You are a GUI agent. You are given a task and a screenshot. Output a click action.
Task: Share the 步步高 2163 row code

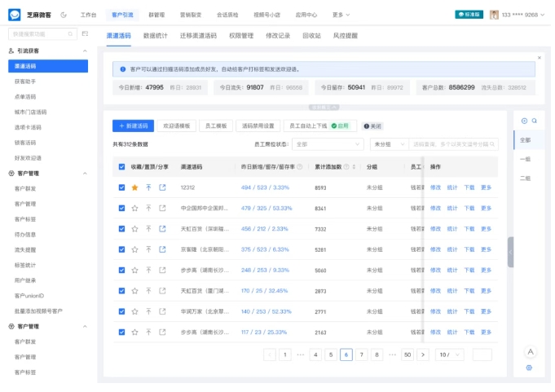pos(162,333)
